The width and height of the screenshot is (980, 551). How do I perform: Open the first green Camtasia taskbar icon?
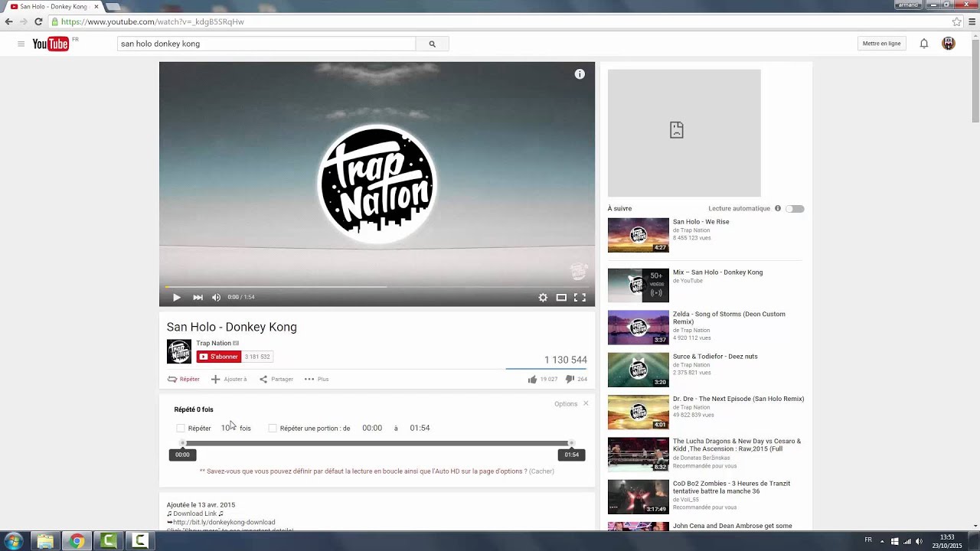(109, 542)
